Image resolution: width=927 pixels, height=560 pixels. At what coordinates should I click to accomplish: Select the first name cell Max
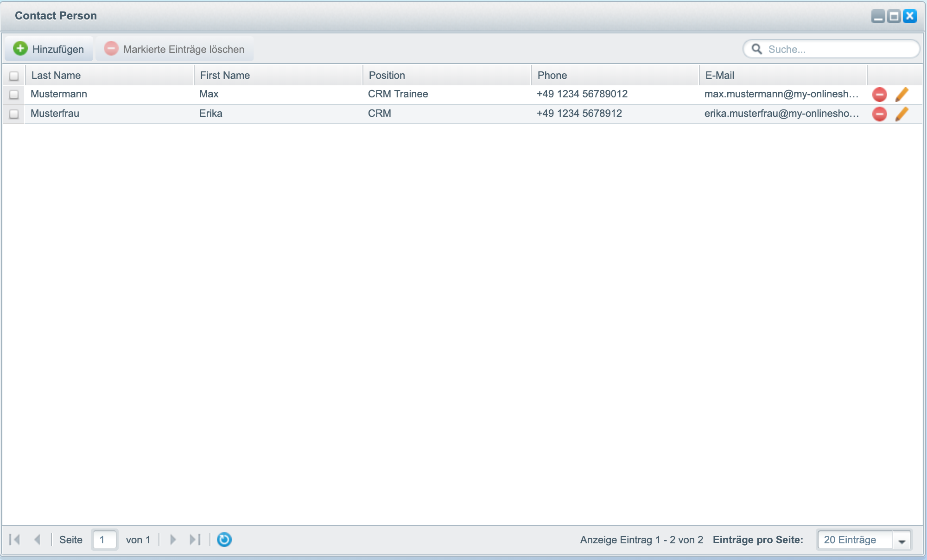tap(278, 94)
